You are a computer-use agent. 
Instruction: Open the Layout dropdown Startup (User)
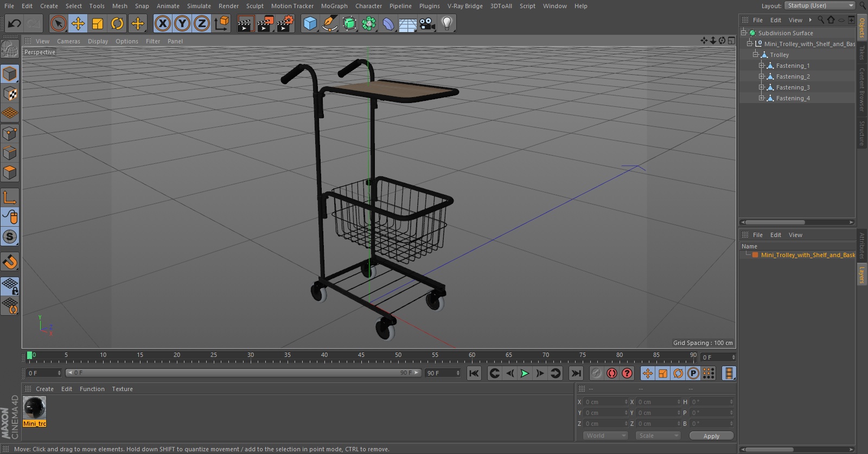pos(820,5)
